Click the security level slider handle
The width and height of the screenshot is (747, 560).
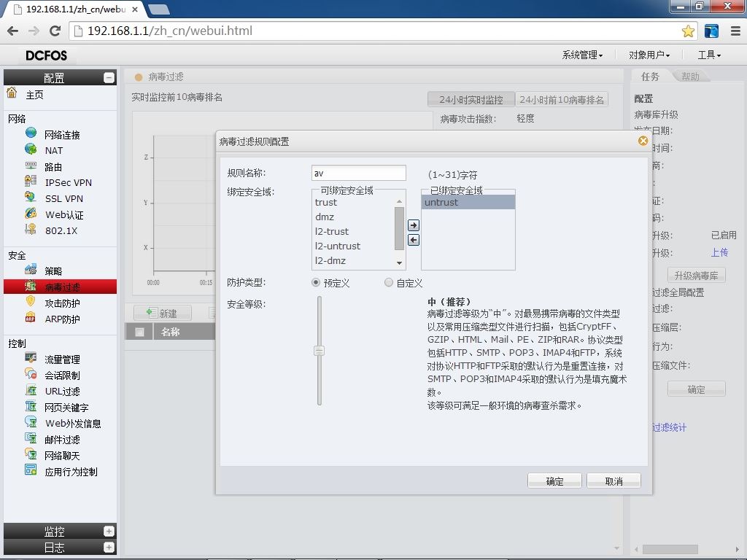[320, 351]
